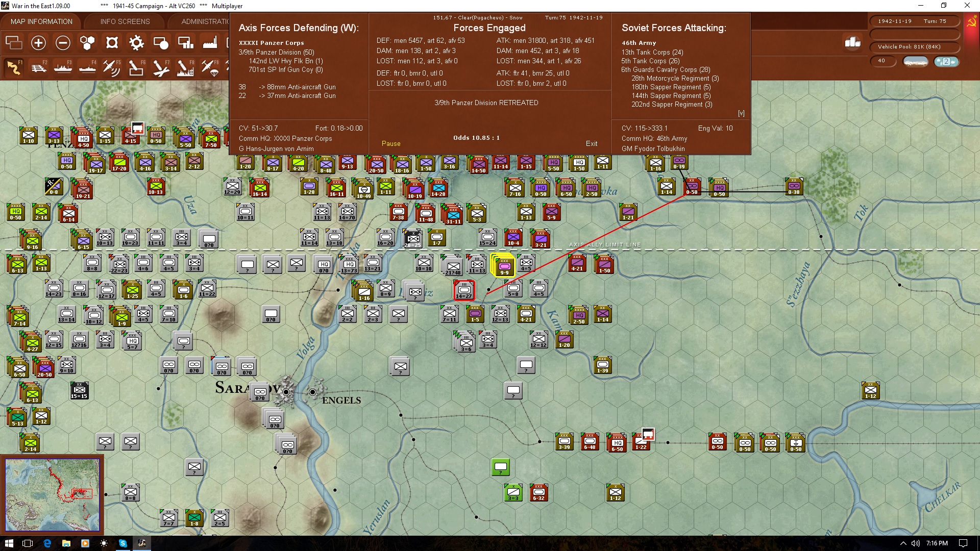Click the Saratov city marker
This screenshot has width=980, height=551.
point(286,392)
